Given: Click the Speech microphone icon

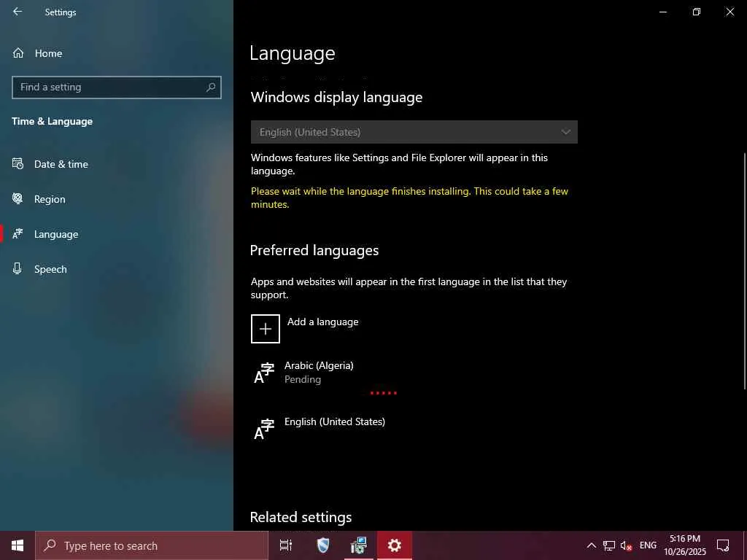Looking at the screenshot, I should (18, 268).
